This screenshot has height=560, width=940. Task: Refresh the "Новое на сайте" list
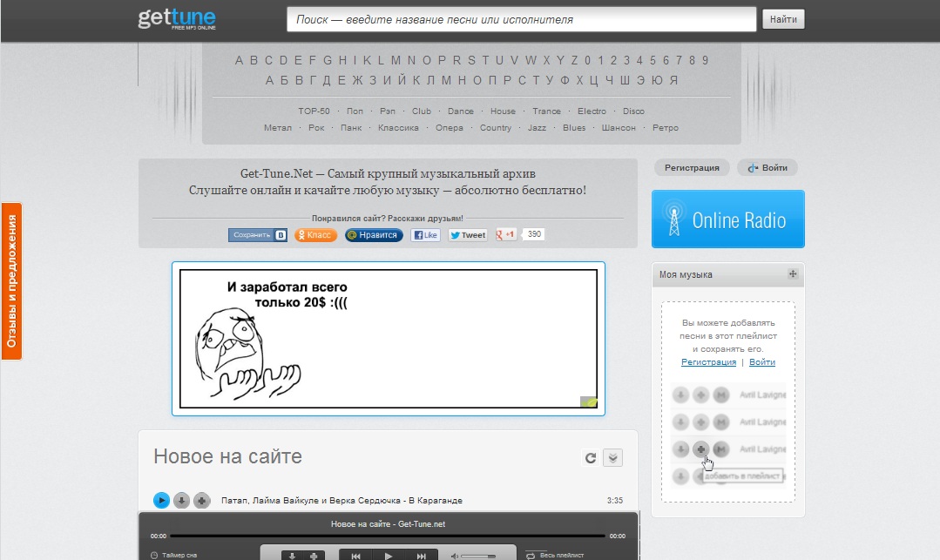click(x=591, y=458)
